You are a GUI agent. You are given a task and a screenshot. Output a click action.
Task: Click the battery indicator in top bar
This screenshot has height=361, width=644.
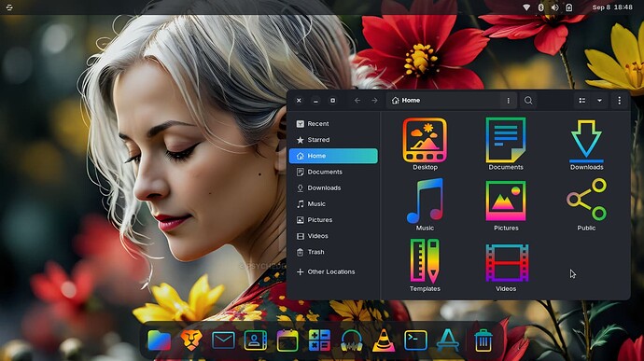[568, 7]
